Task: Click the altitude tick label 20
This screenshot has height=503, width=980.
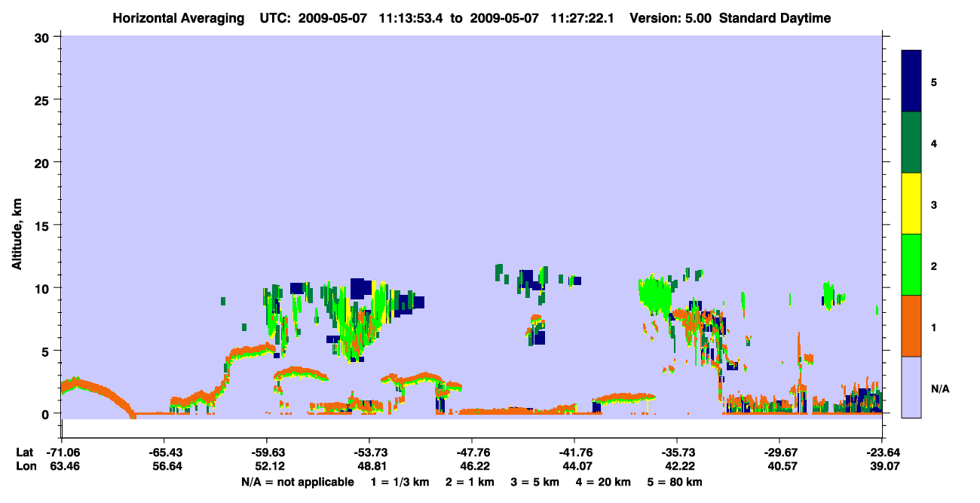Action: point(44,162)
